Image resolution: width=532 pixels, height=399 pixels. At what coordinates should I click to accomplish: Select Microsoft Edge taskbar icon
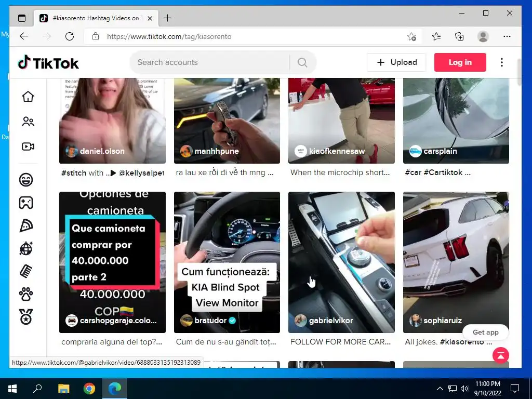tap(115, 389)
